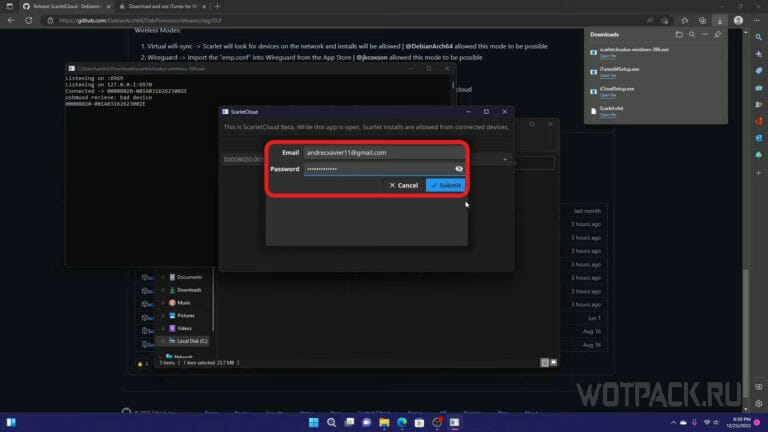
Task: Click the browser Downloads toolbar icon
Action: 719,19
